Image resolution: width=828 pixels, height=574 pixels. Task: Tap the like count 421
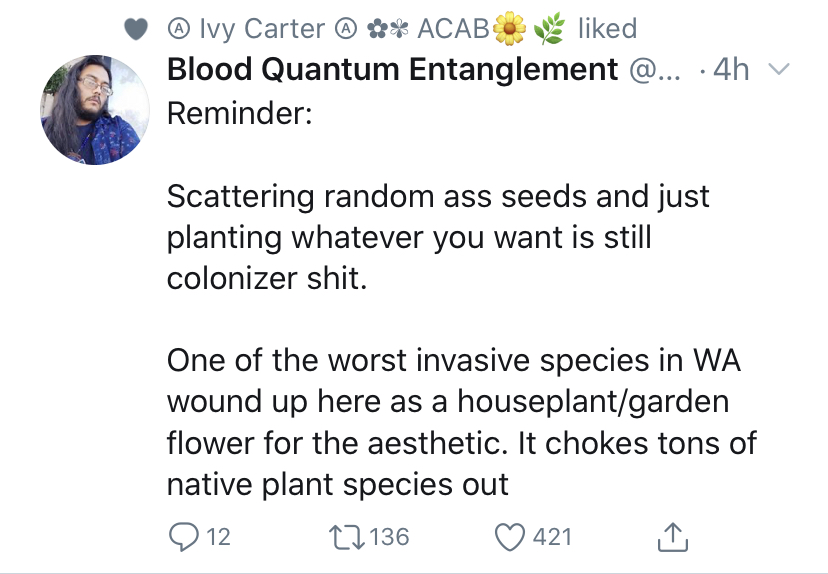pos(552,537)
